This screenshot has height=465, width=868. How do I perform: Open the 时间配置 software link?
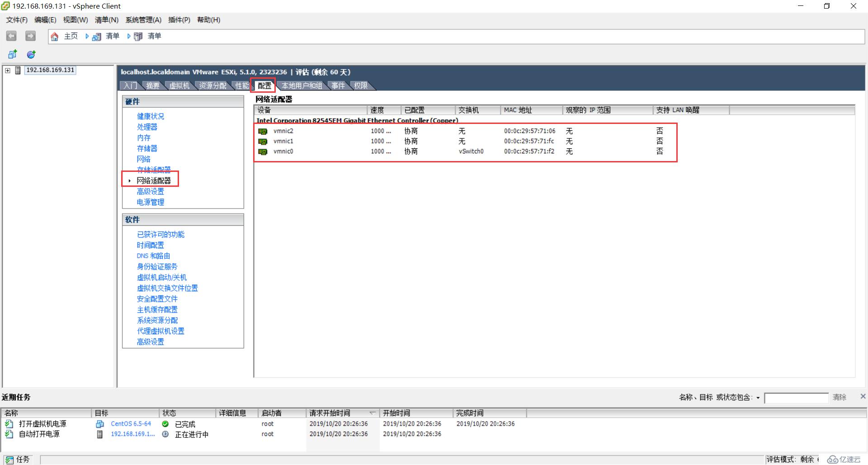tap(151, 245)
